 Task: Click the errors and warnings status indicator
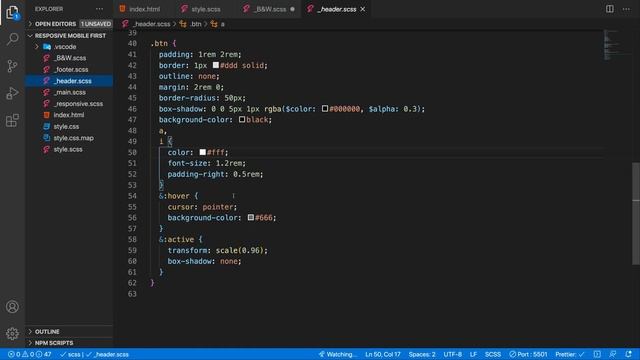pyautogui.click(x=30, y=354)
